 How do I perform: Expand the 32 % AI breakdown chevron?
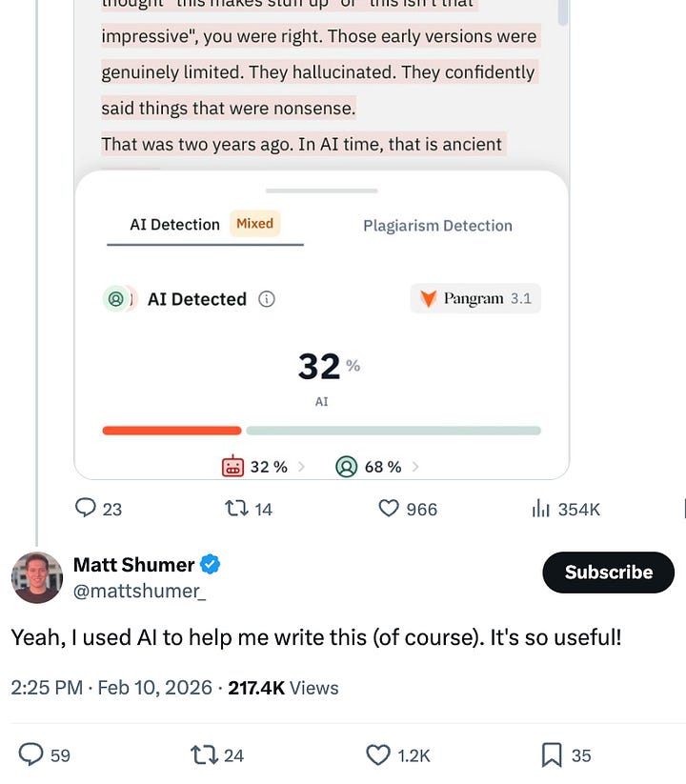[301, 467]
